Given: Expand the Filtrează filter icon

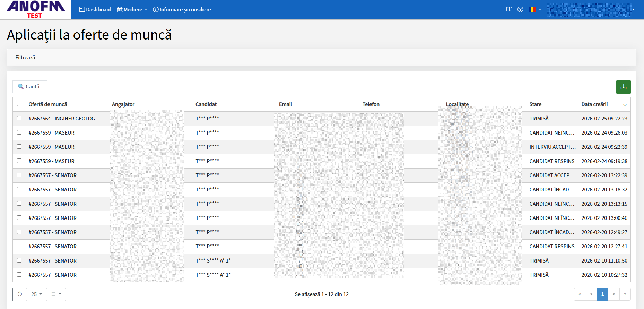Looking at the screenshot, I should [x=625, y=57].
